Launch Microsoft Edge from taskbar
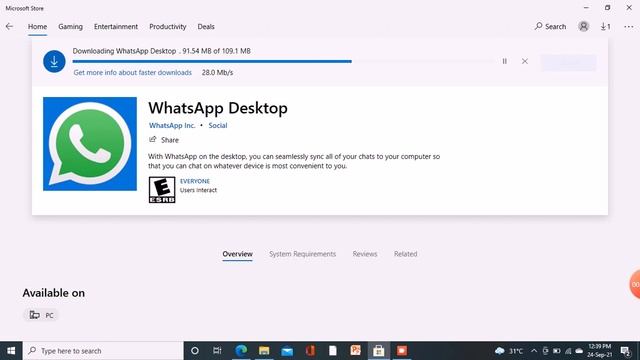640x360 pixels. pos(241,351)
